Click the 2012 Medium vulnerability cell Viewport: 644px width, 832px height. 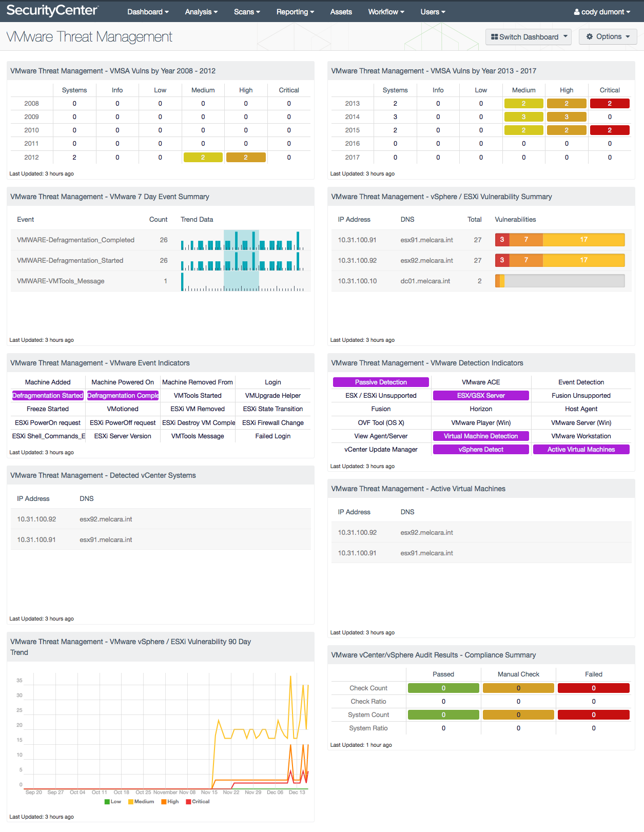pyautogui.click(x=203, y=158)
